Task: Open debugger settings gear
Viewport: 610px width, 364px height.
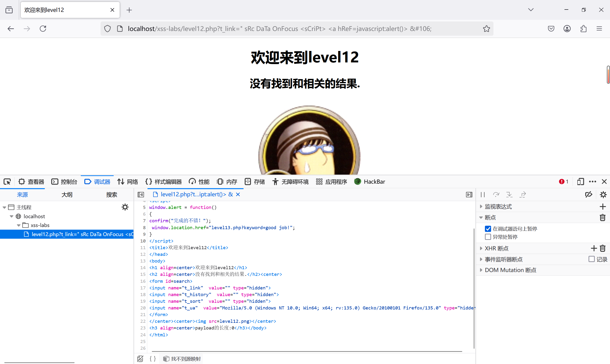Action: (603, 195)
